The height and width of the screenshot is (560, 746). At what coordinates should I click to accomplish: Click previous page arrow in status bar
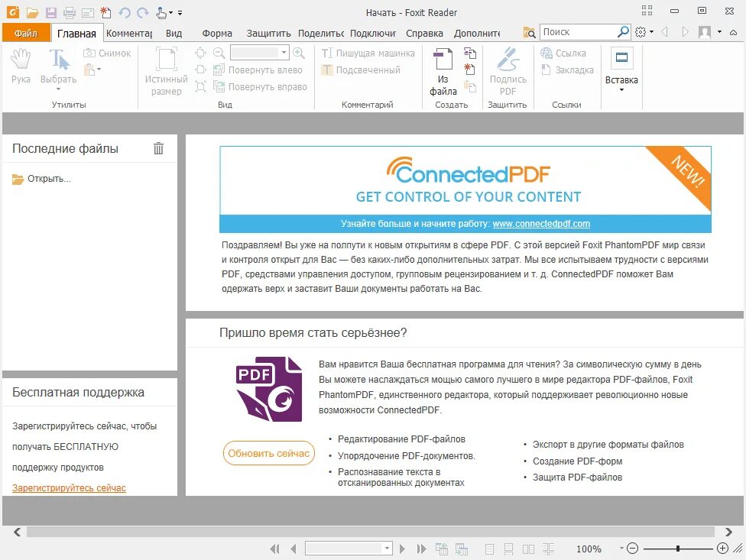point(294,549)
